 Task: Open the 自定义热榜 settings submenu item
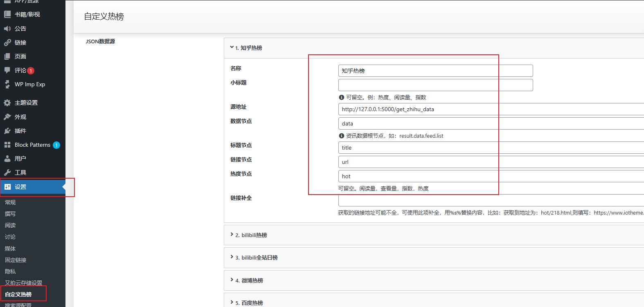[18, 294]
